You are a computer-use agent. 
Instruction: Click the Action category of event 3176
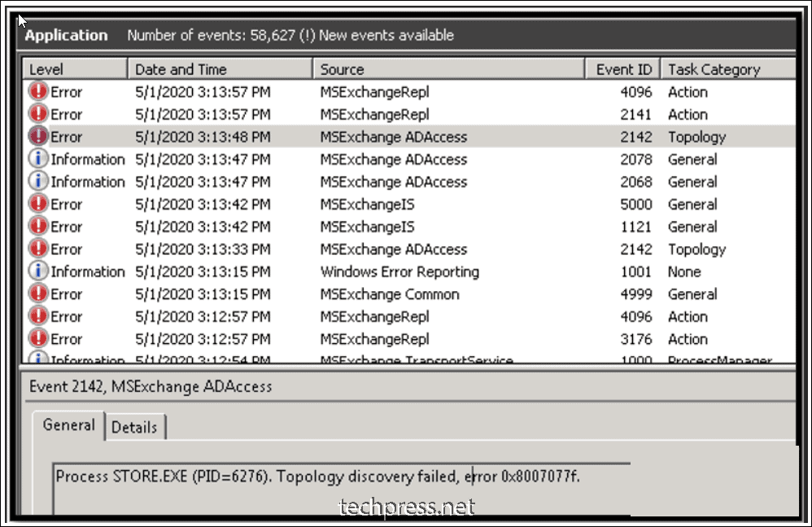[688, 339]
